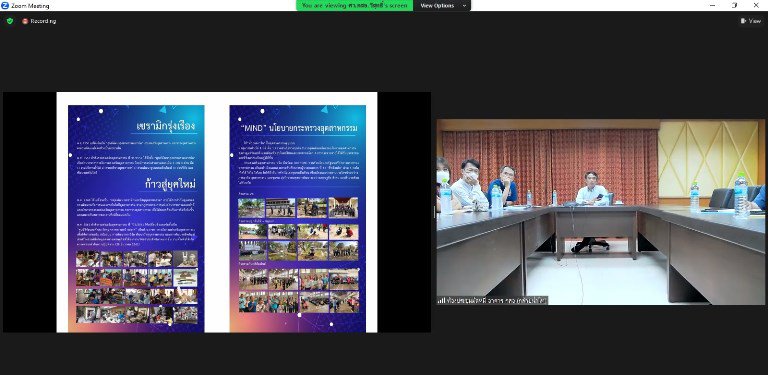Click the green screen-viewing notification banner
Viewport: 768px width, 375px height.
tap(355, 5)
